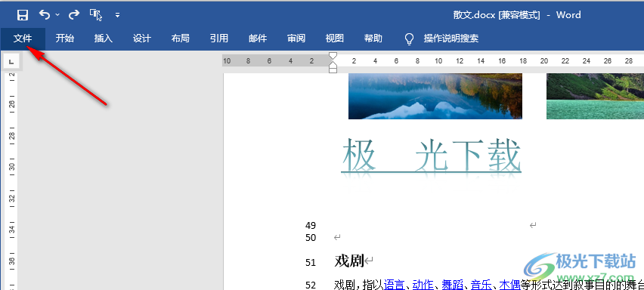
Task: Switch to the 插入 tab
Action: [x=104, y=39]
